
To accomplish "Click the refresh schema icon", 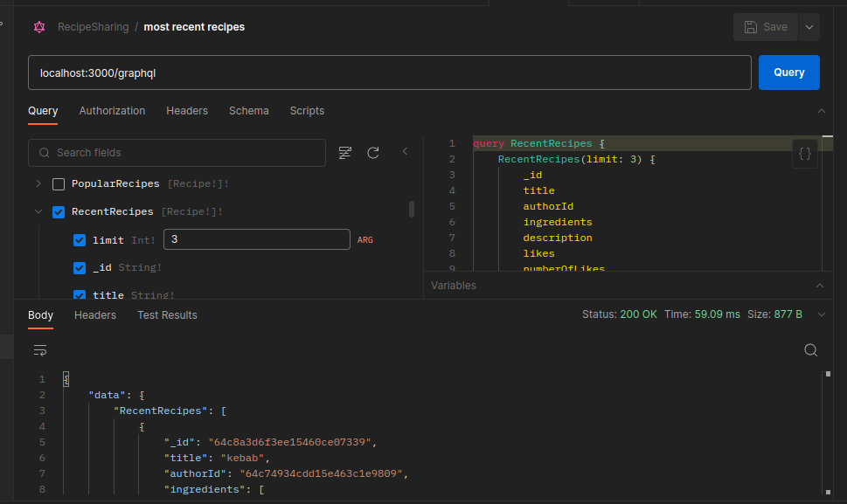I will click(x=372, y=153).
